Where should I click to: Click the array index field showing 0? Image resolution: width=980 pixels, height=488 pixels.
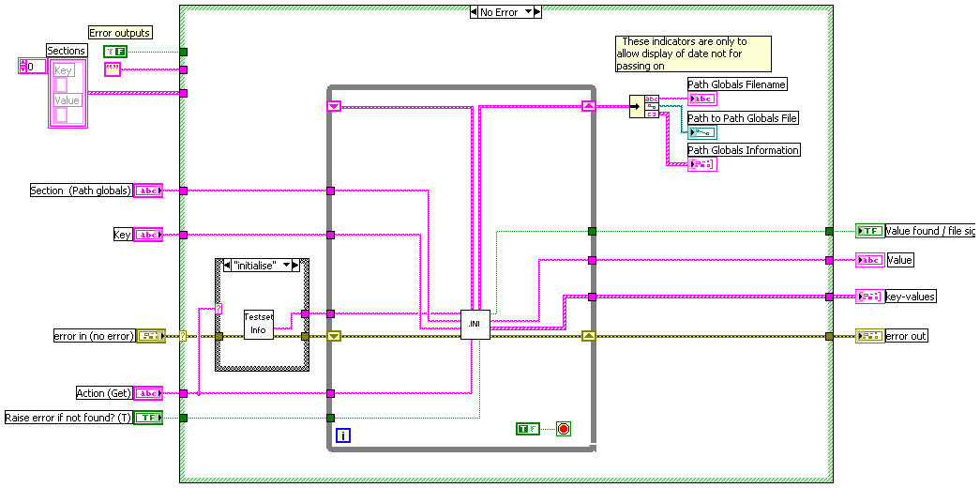pos(35,66)
